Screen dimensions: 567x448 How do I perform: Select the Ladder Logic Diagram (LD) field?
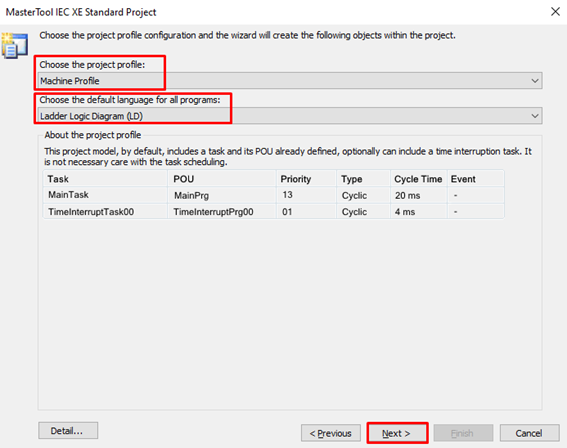tap(290, 116)
